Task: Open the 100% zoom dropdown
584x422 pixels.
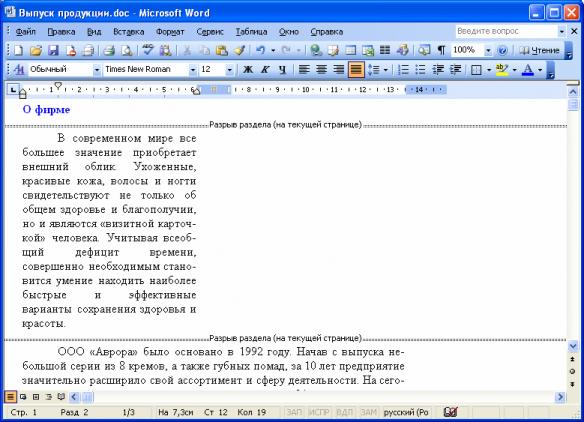Action: [x=488, y=51]
